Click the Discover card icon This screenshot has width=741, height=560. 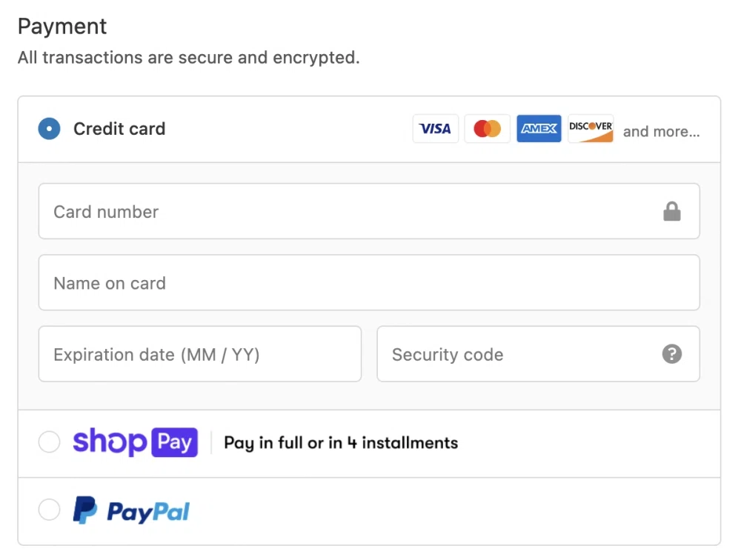point(591,128)
